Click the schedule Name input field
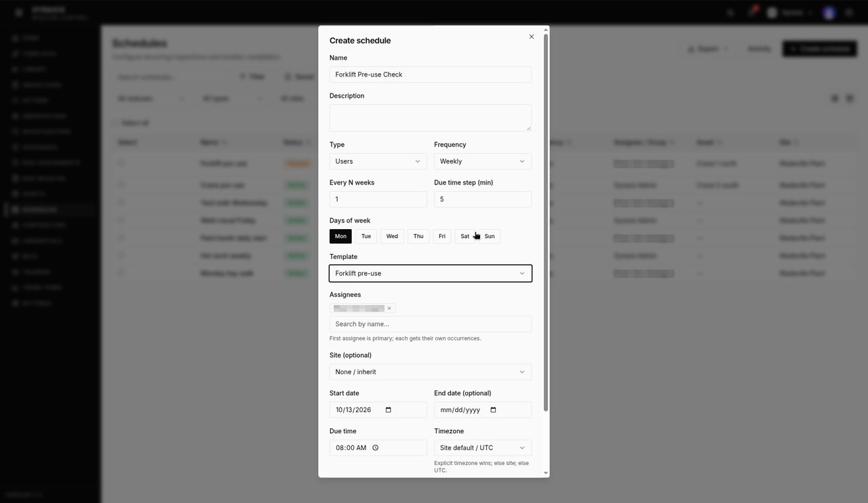Image resolution: width=868 pixels, height=503 pixels. (431, 75)
